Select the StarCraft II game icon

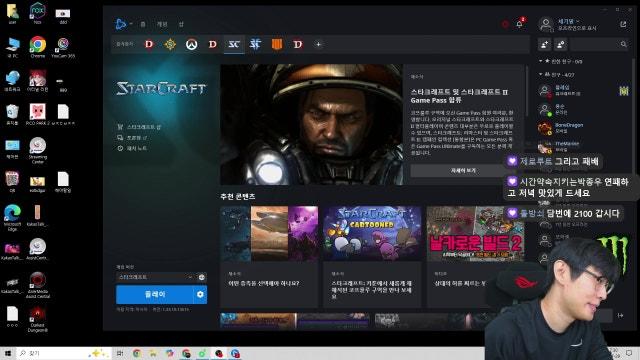tap(255, 44)
